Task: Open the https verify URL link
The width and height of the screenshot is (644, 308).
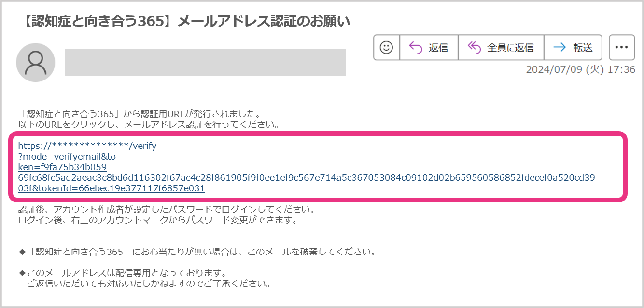Action: (x=87, y=146)
